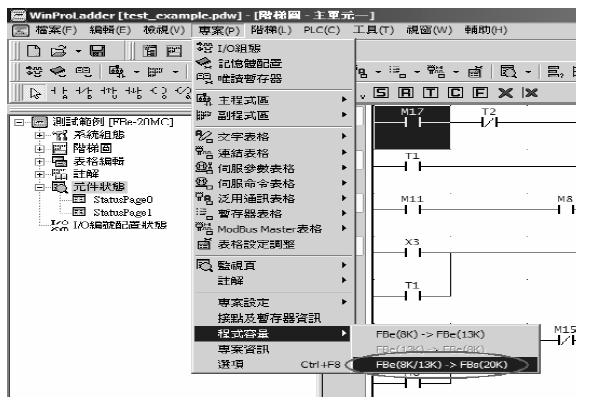Image resolution: width=603 pixels, height=407 pixels.
Task: Open the 輔助(H) menu
Action: pos(486,30)
